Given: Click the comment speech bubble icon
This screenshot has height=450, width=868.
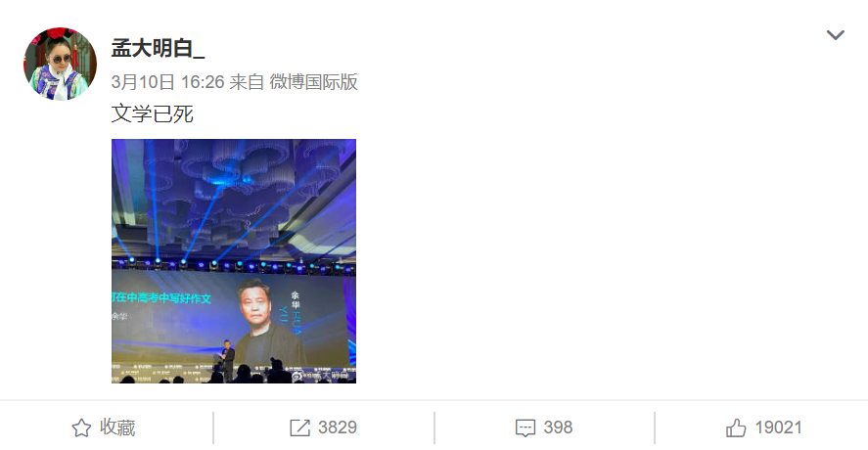Looking at the screenshot, I should 525,428.
